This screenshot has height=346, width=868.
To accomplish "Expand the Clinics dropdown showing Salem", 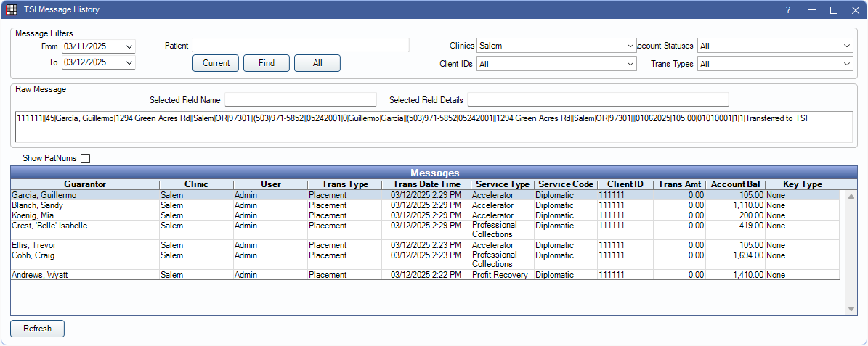I will tap(630, 46).
